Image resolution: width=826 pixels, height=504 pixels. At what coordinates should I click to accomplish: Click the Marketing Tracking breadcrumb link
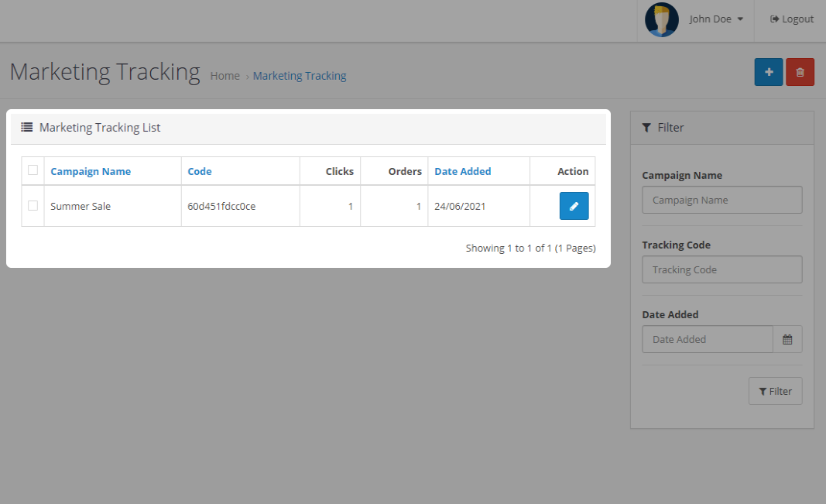pyautogui.click(x=300, y=76)
